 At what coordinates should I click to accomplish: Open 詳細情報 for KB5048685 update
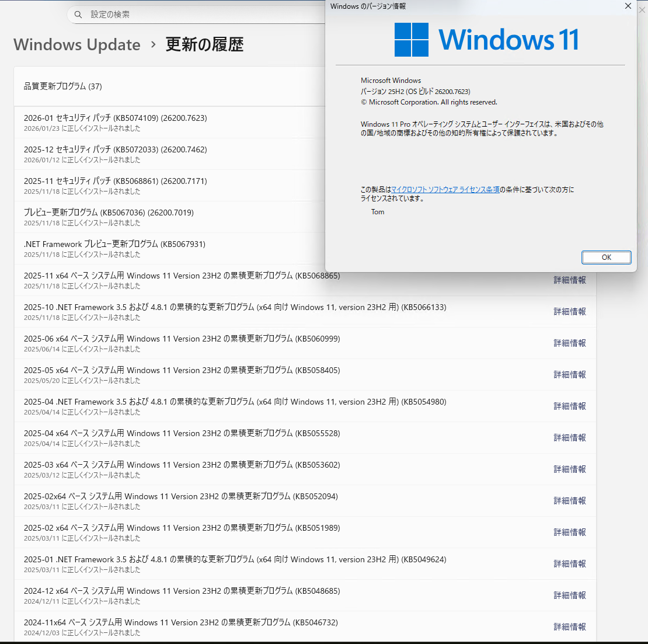569,595
